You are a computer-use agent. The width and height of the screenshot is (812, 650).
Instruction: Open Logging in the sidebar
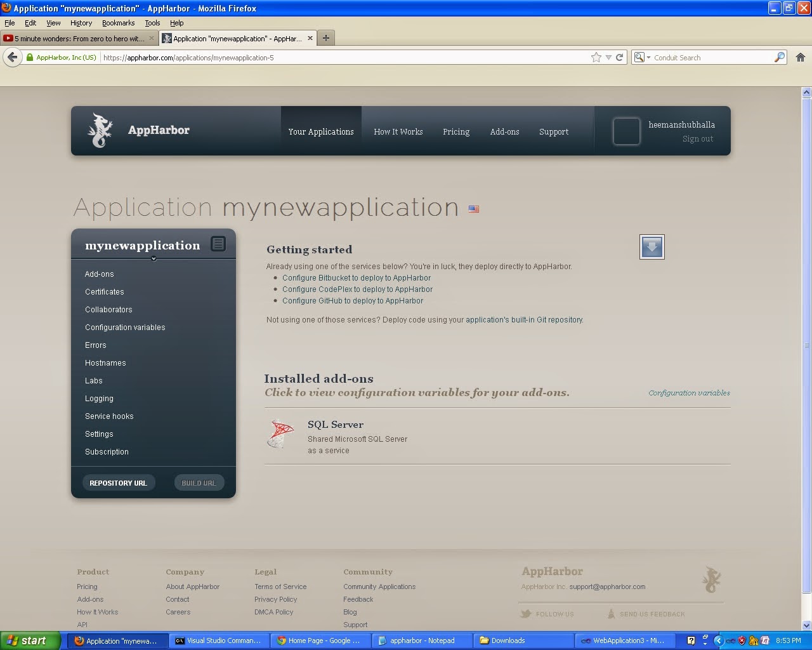(99, 399)
